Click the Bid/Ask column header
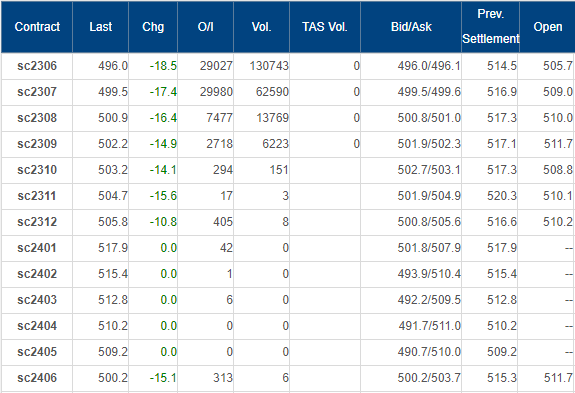 click(x=411, y=27)
